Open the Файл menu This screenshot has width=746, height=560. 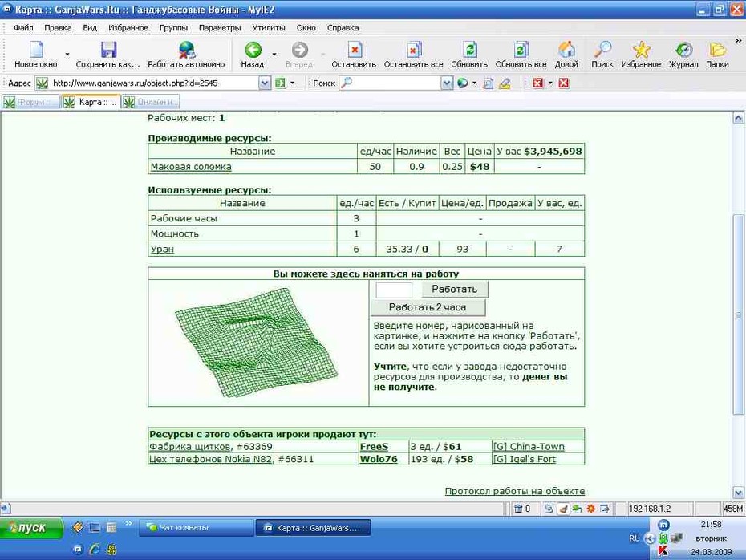pos(23,27)
